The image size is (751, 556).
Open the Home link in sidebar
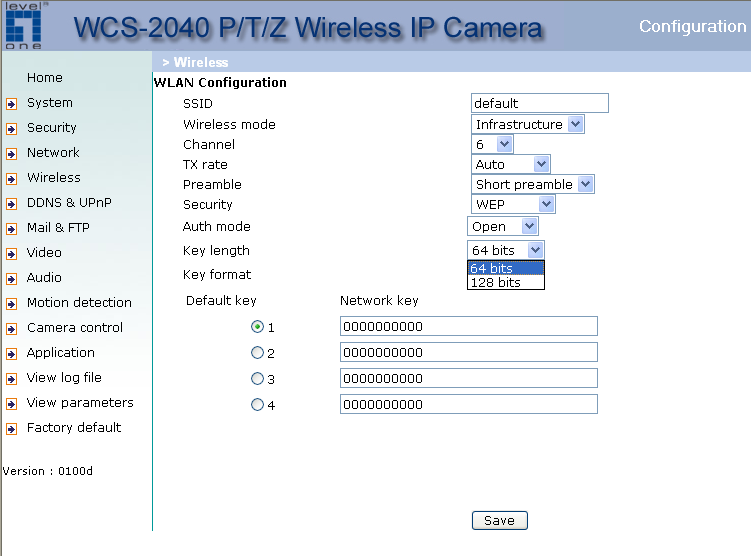[45, 78]
